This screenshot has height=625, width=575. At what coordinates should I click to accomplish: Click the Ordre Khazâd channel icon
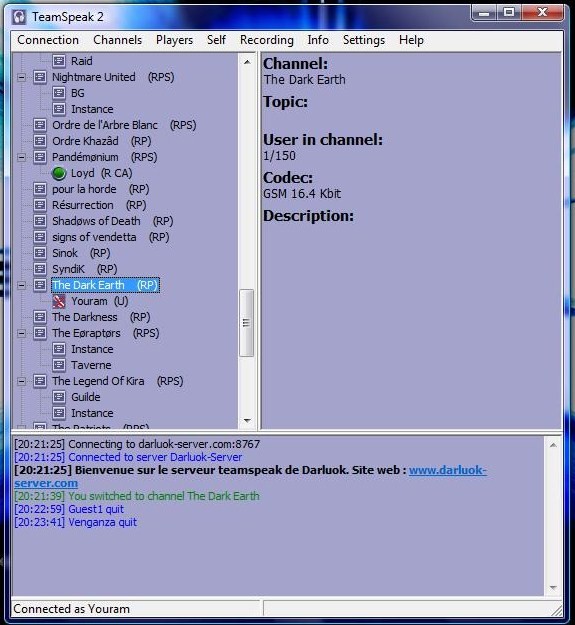40,141
